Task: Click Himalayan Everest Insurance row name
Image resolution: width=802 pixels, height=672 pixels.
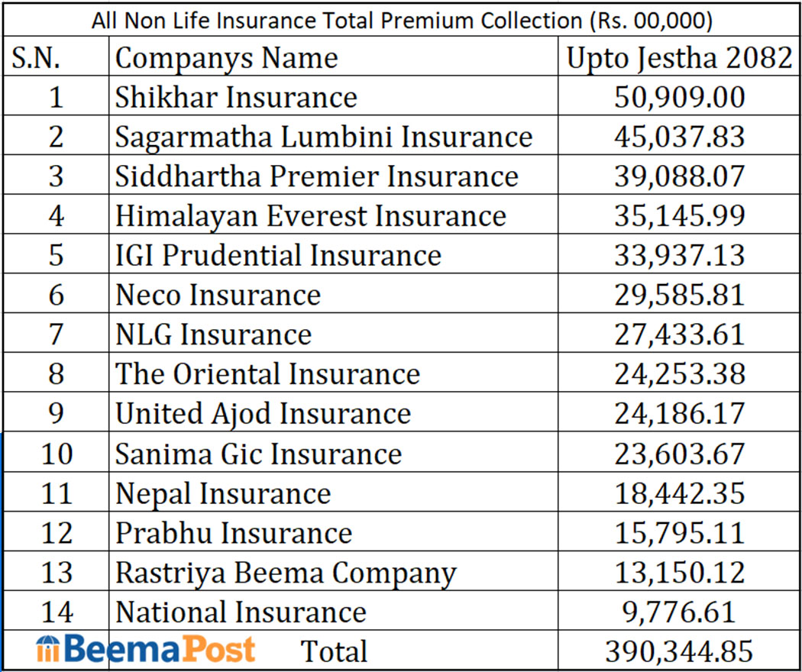Action: (x=310, y=216)
